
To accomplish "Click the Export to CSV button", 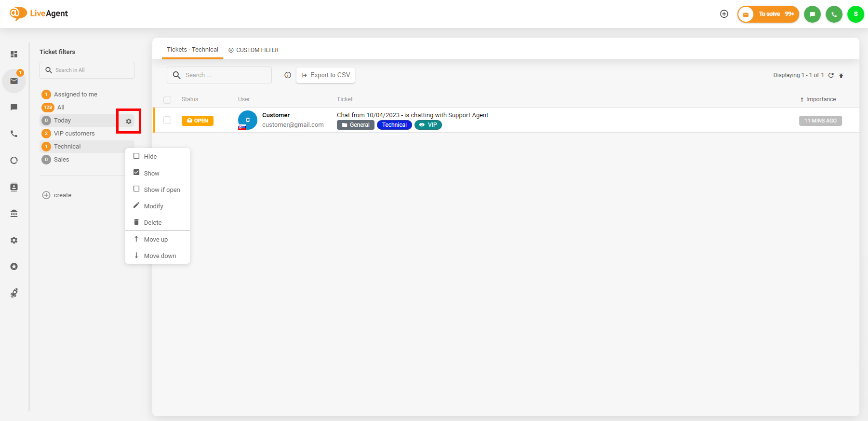I will coord(326,75).
